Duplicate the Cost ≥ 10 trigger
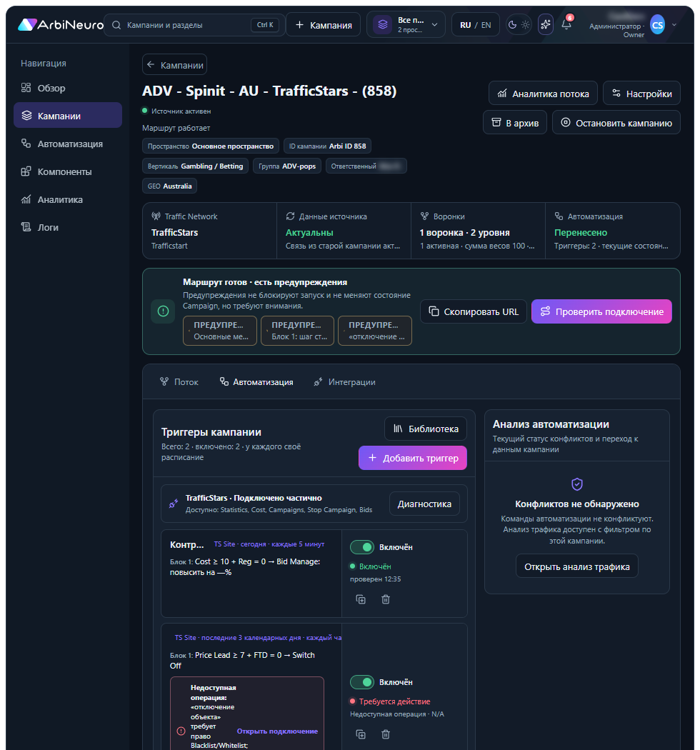 pos(361,599)
